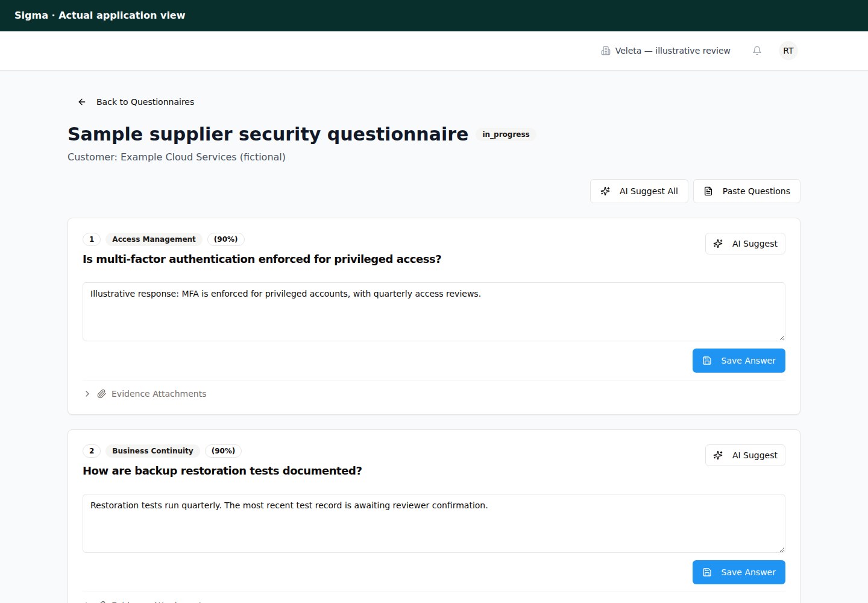Run AI Suggest All
Screen dimensions: 868x603
tap(639, 191)
